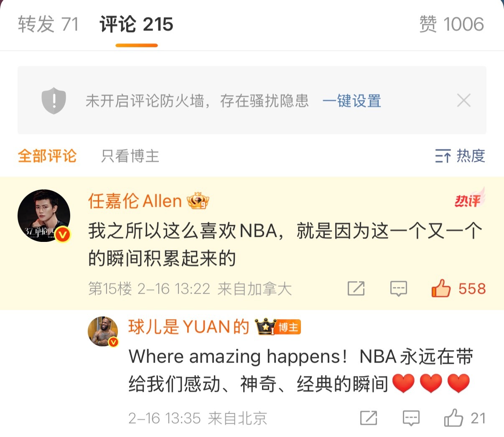
Task: Open reply bubble on 球儿是YUAN的 comment
Action: coord(411,418)
